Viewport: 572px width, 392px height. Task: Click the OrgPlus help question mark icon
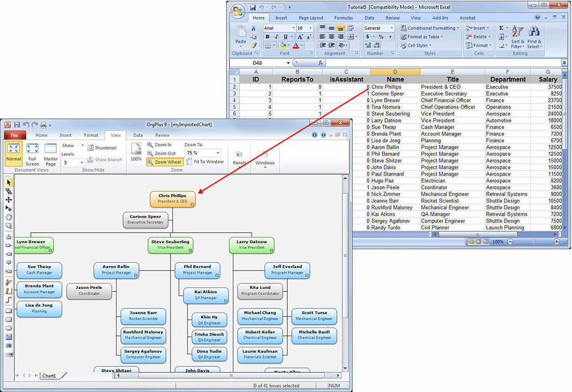pyautogui.click(x=323, y=135)
